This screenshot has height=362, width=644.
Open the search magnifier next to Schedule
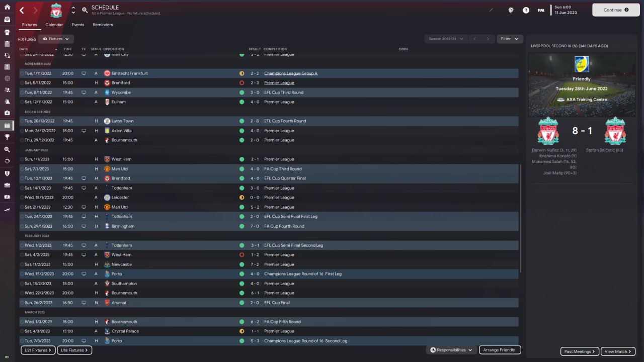coord(85,10)
